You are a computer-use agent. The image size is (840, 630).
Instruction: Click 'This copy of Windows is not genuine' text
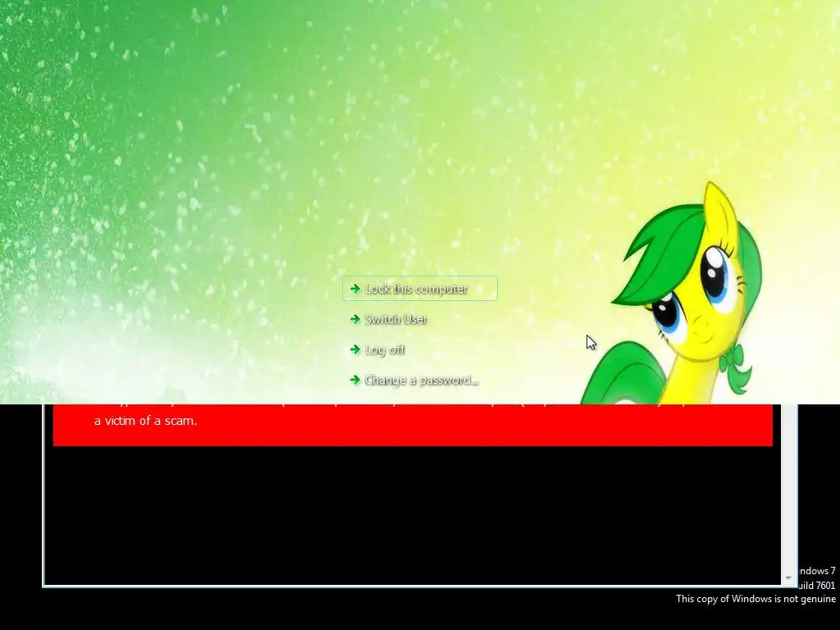[756, 599]
